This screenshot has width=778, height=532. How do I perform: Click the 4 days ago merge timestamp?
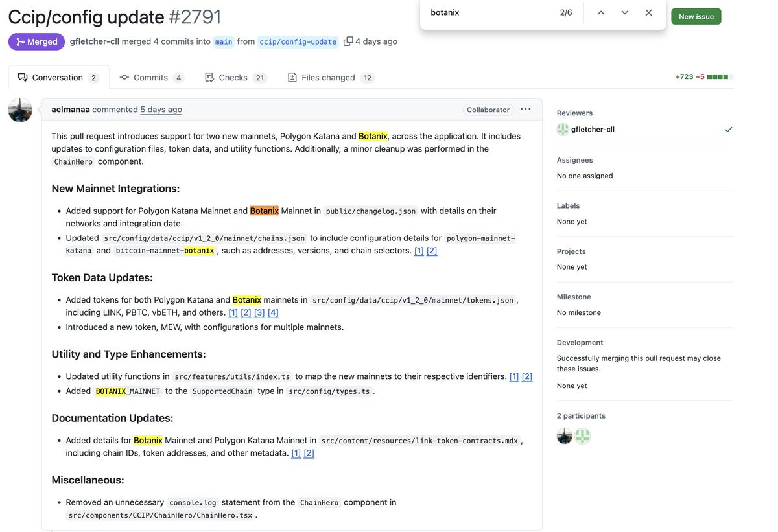point(376,41)
